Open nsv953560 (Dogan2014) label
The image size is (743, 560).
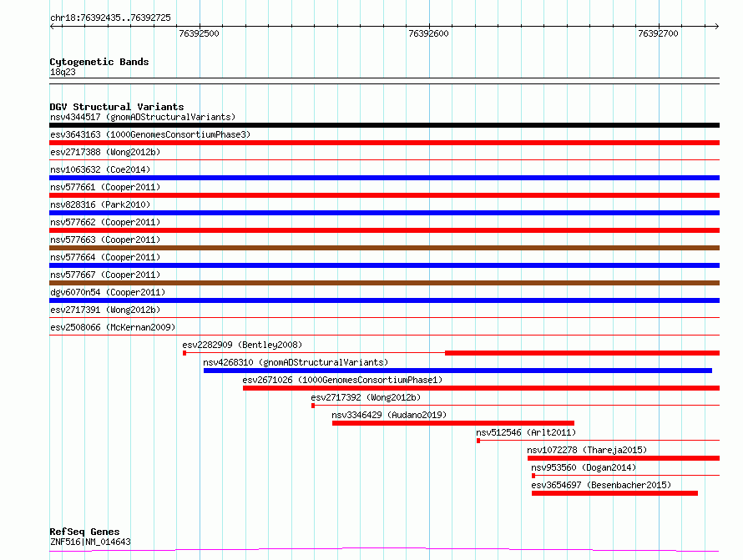pyautogui.click(x=584, y=467)
